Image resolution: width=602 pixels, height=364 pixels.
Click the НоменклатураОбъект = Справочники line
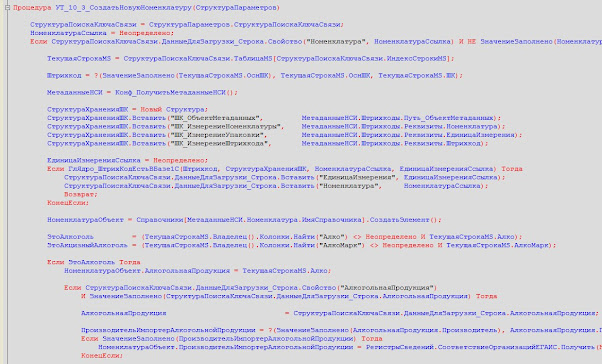[x=245, y=220]
